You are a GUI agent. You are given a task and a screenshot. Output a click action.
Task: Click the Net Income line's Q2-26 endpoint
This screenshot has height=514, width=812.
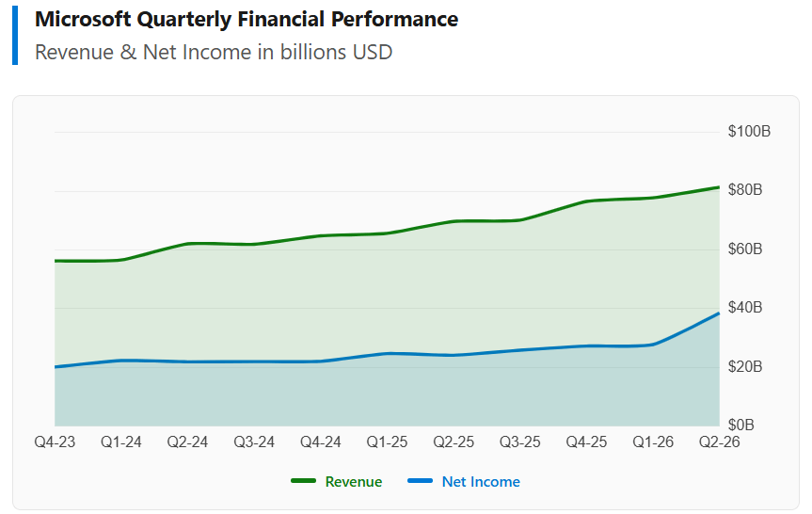pos(719,313)
